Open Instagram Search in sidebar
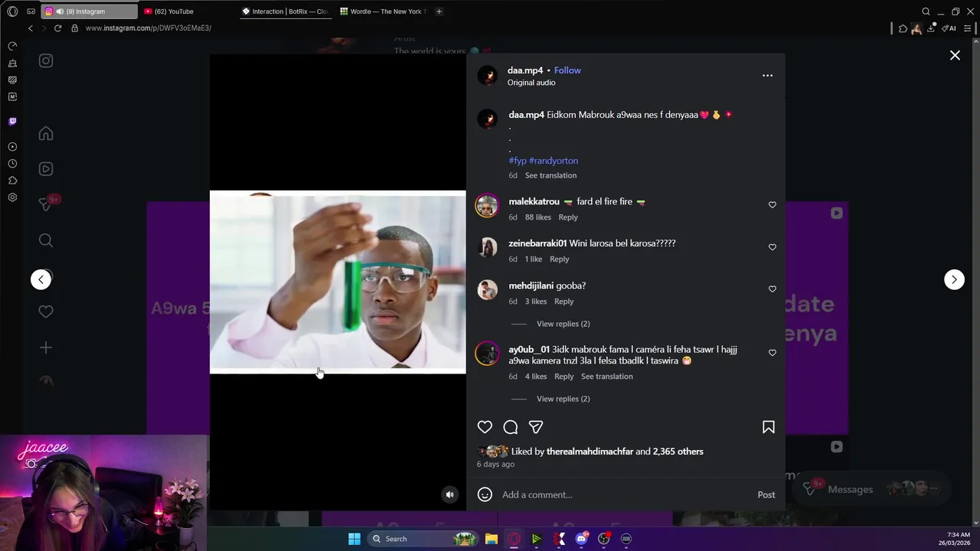The image size is (980, 551). point(46,240)
